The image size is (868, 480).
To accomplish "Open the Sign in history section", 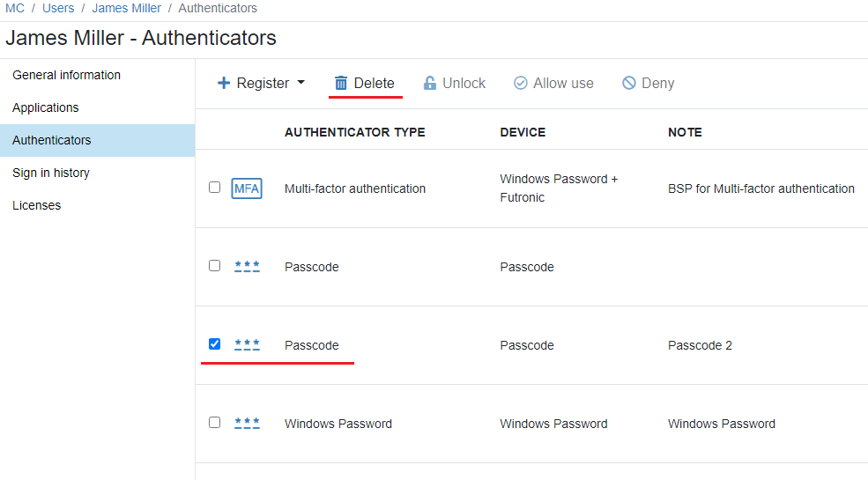I will pyautogui.click(x=51, y=173).
